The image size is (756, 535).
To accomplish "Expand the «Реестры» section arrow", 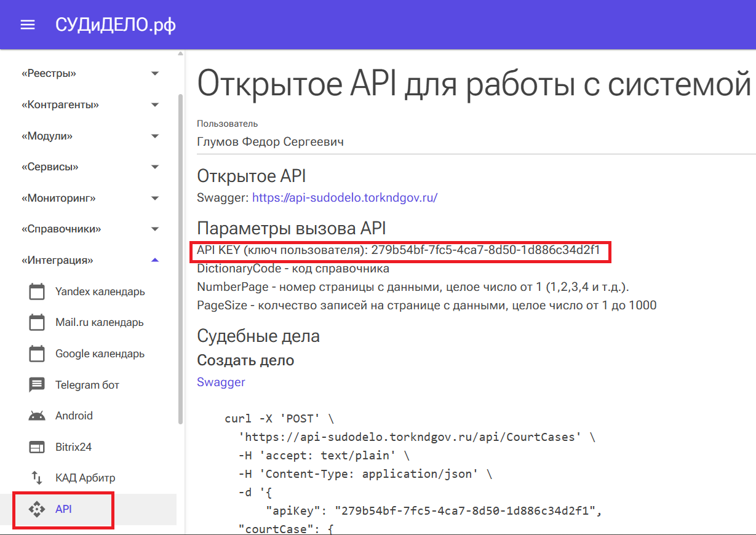I will (x=155, y=74).
